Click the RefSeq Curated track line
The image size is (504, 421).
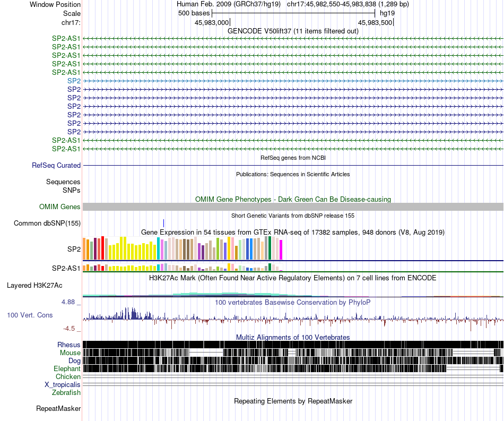[x=293, y=165]
